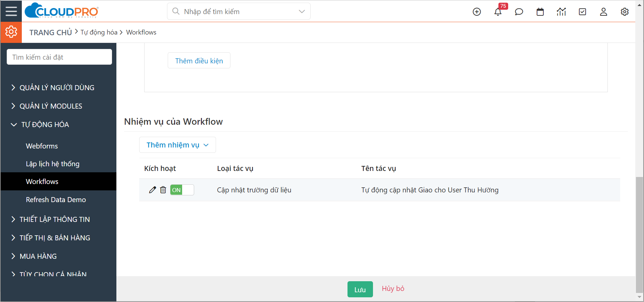Open the Thêm nhiệm vụ dropdown
The image size is (644, 302).
177,145
